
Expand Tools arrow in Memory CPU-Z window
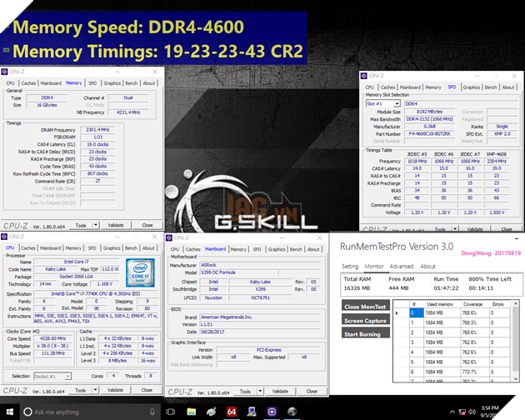[96, 225]
